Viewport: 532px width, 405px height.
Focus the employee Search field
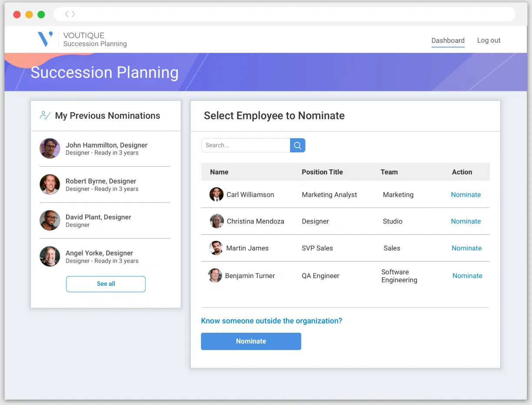(x=246, y=145)
